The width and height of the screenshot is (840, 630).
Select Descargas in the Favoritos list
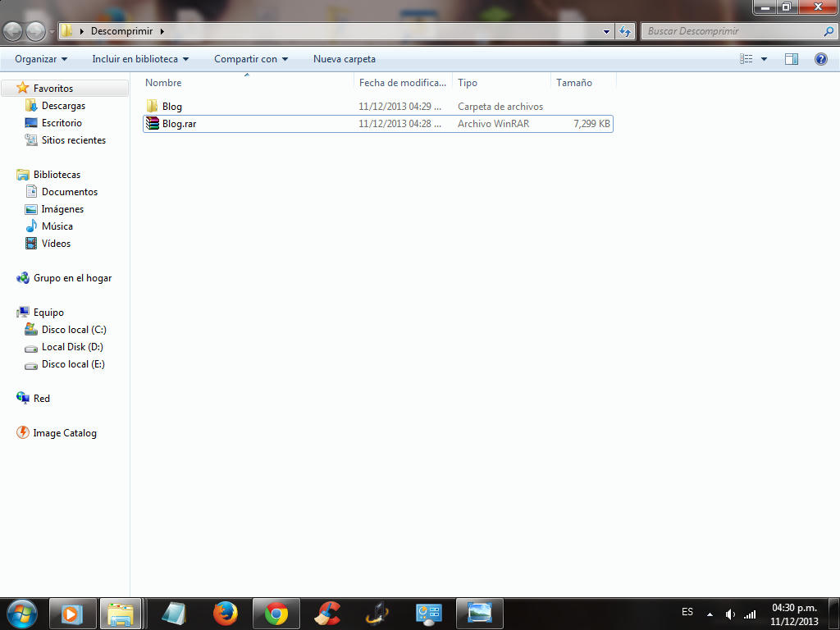(x=63, y=106)
